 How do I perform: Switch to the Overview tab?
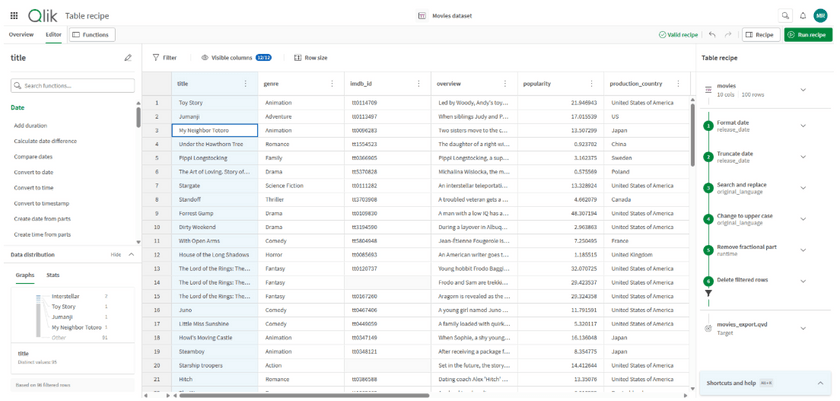coord(21,35)
